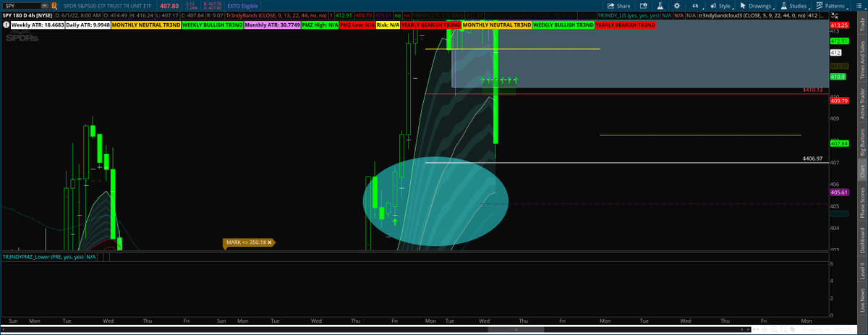The image size is (868, 335).
Task: Close the MARK <= 350.18 alert marker
Action: tap(270, 242)
